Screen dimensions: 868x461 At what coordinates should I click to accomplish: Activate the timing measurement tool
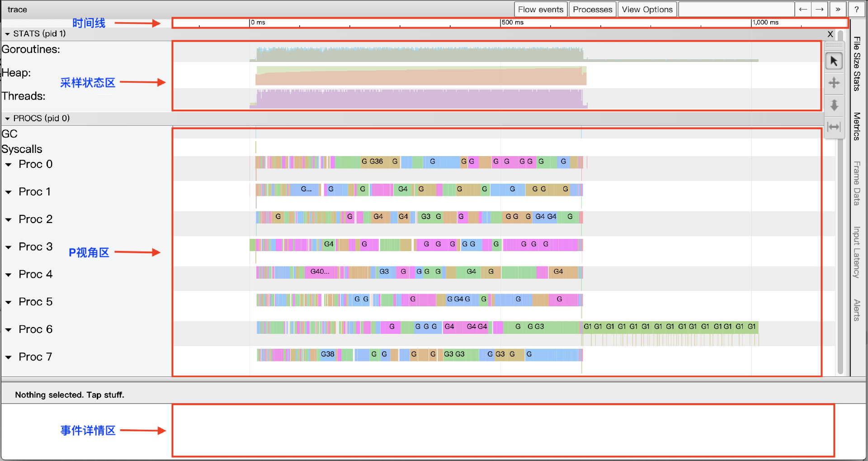click(x=834, y=127)
